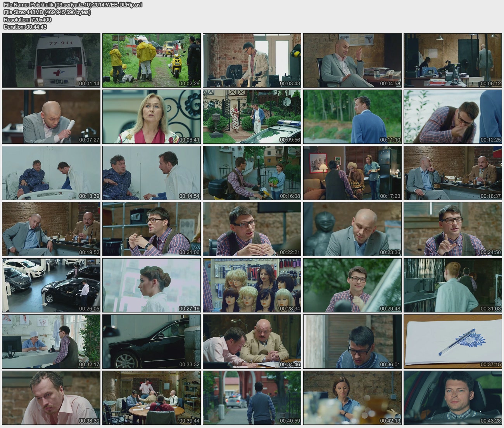This screenshot has width=504, height=428.
Task: Click the driver thumbnail at 00:43:28
Action: [x=453, y=398]
